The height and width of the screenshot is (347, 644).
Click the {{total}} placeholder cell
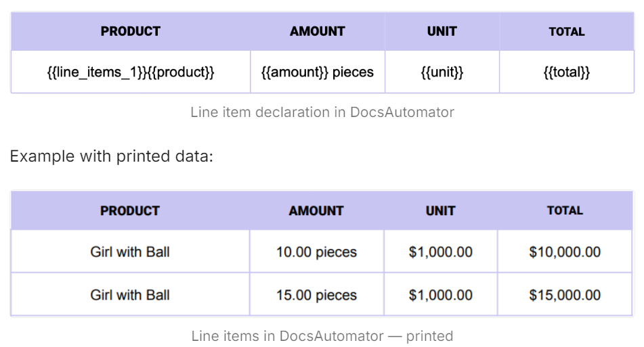coord(567,72)
